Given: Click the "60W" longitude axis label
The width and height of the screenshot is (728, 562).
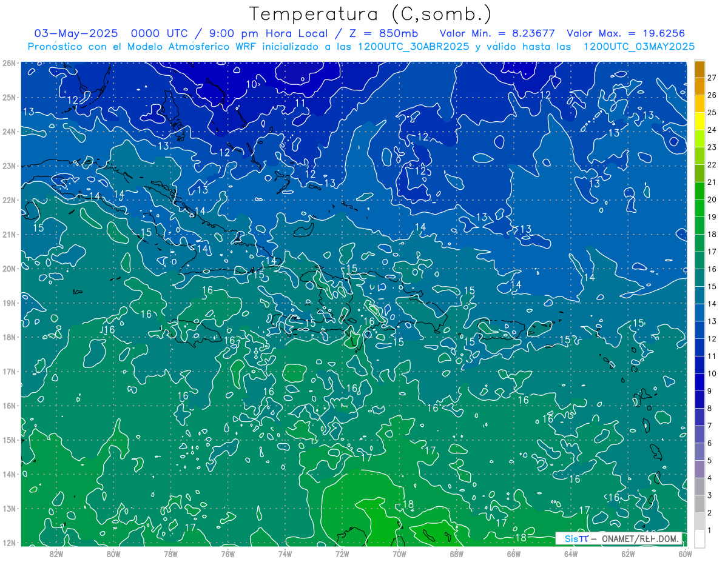Looking at the screenshot, I should pyautogui.click(x=686, y=554).
